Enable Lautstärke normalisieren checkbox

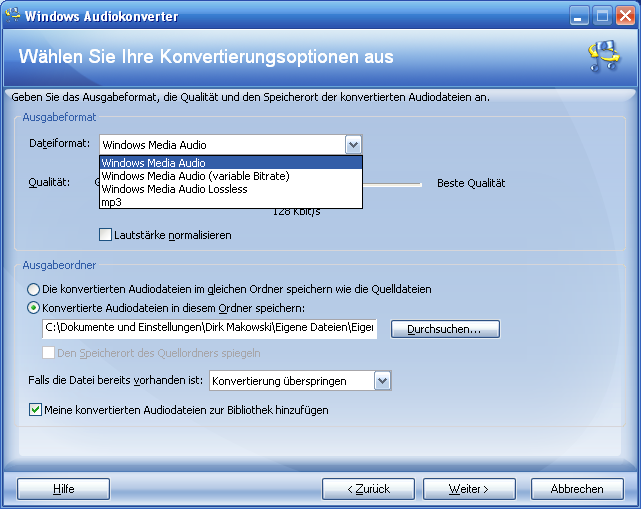coord(106,235)
